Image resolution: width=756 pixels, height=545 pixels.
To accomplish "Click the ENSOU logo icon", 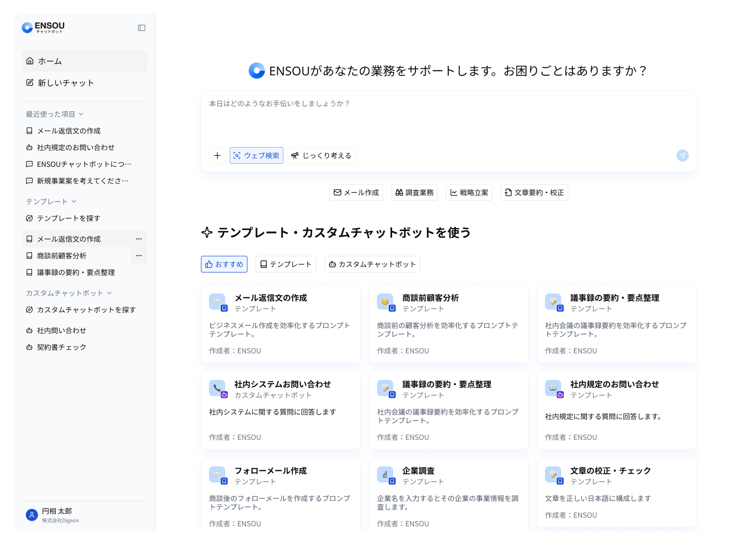I will (x=27, y=27).
